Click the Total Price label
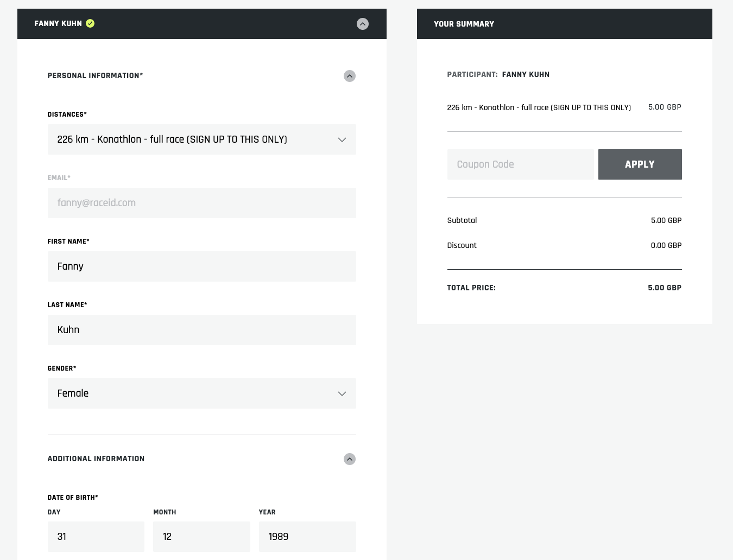The height and width of the screenshot is (560, 733). [x=471, y=288]
